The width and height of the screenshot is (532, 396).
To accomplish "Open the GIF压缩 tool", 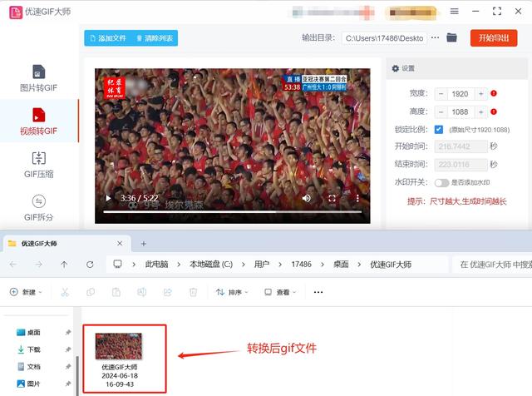I will coord(38,165).
